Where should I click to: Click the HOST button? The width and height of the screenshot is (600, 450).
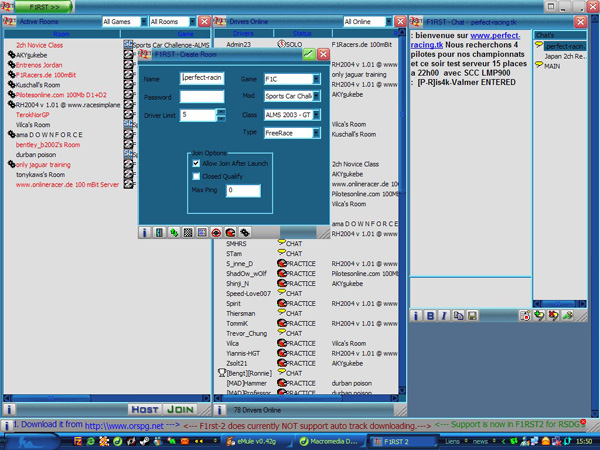click(x=145, y=409)
